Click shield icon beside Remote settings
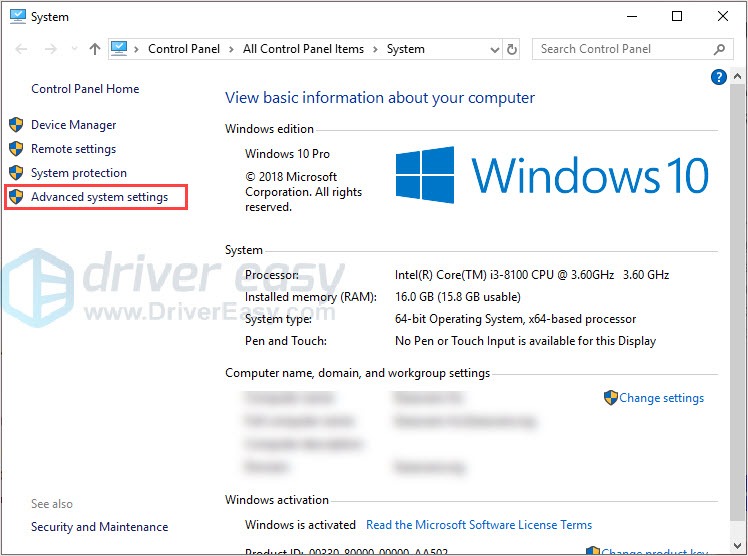Screen dimensions: 748x556 pos(16,148)
